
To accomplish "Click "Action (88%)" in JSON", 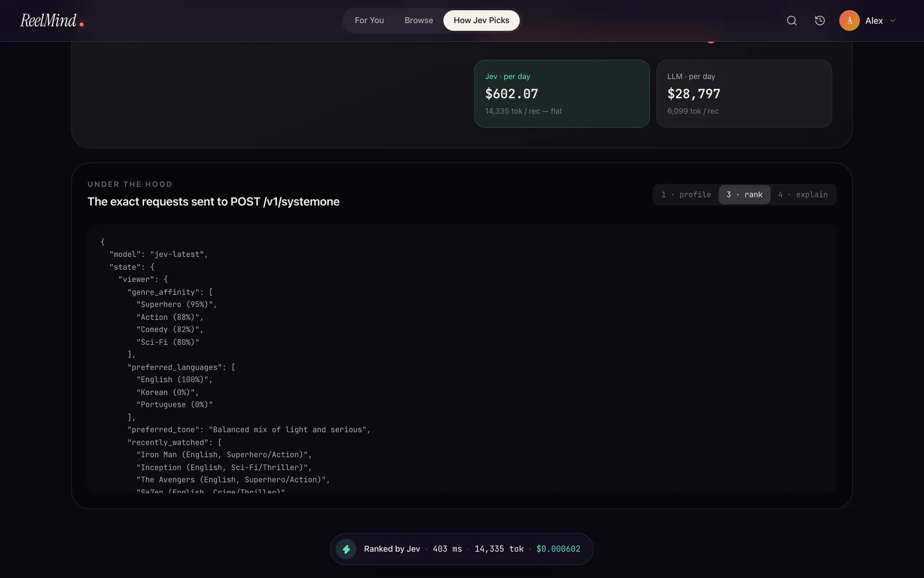I will (x=170, y=317).
